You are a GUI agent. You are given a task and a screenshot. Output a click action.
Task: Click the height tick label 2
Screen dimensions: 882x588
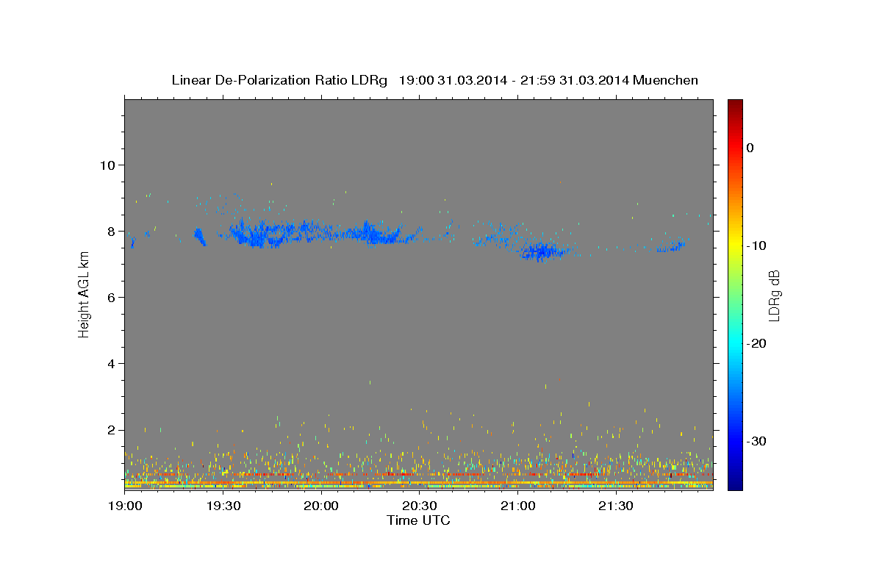[112, 430]
